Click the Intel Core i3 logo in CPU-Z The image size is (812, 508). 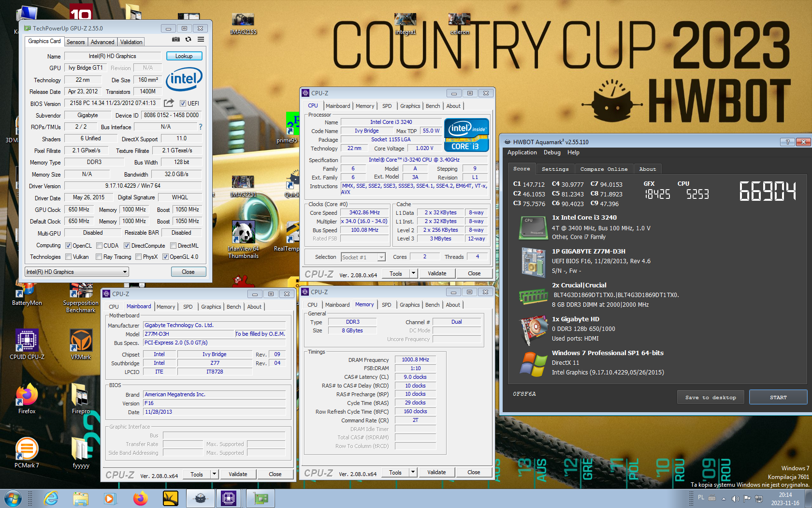pyautogui.click(x=467, y=135)
